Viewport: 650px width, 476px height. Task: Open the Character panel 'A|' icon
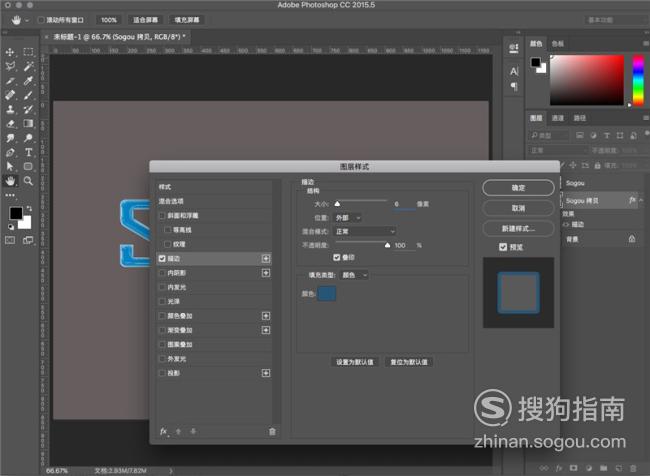coord(514,71)
